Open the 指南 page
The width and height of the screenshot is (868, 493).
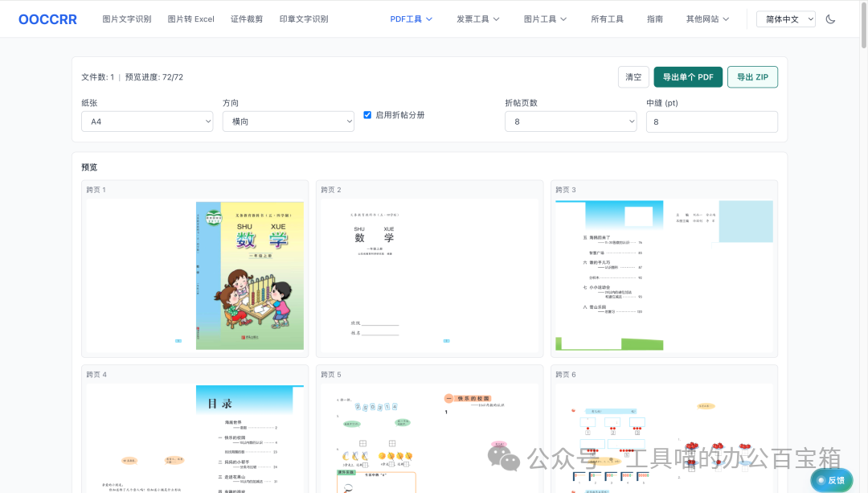[x=655, y=18]
